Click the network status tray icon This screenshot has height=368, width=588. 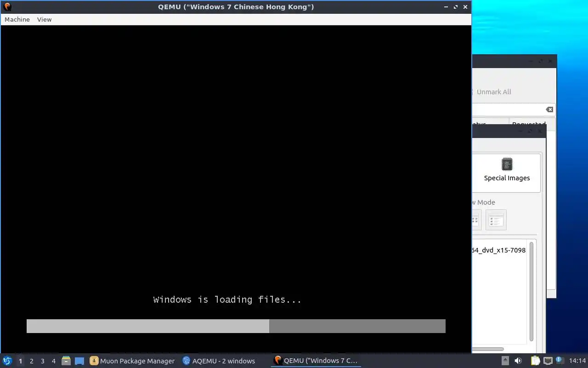pyautogui.click(x=548, y=361)
